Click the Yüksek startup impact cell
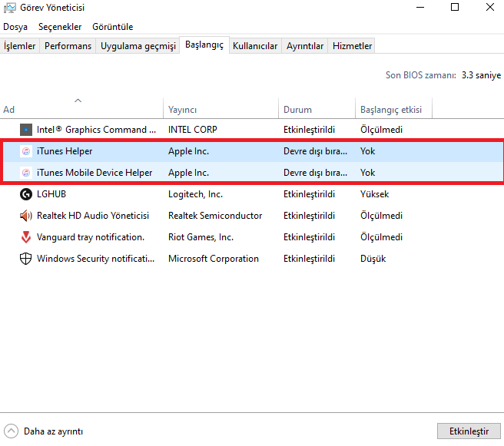 (x=374, y=194)
